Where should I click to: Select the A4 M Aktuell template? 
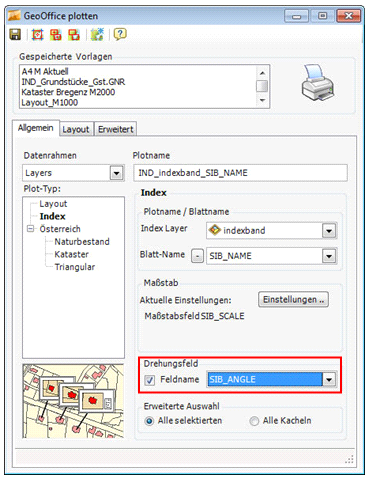click(x=45, y=71)
